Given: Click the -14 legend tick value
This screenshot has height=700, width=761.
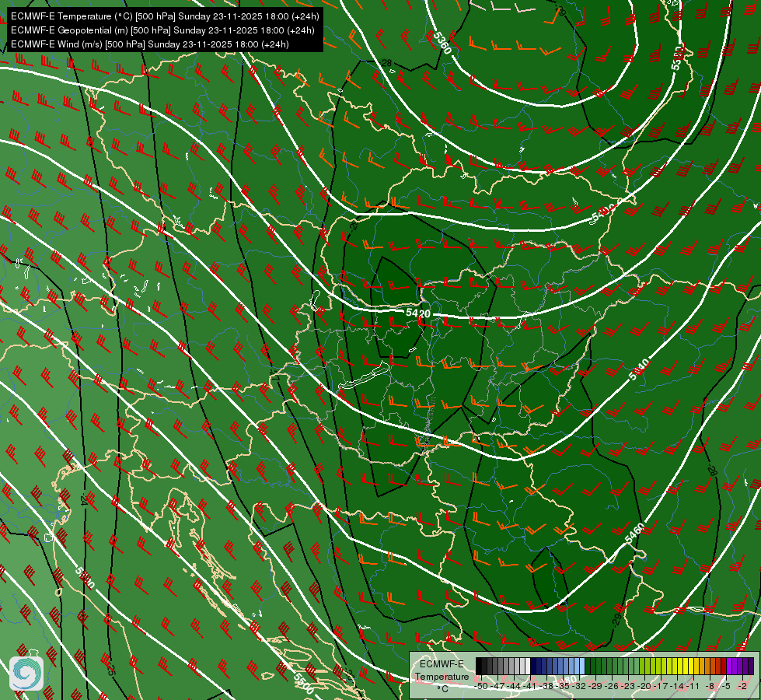Looking at the screenshot, I should (x=677, y=686).
